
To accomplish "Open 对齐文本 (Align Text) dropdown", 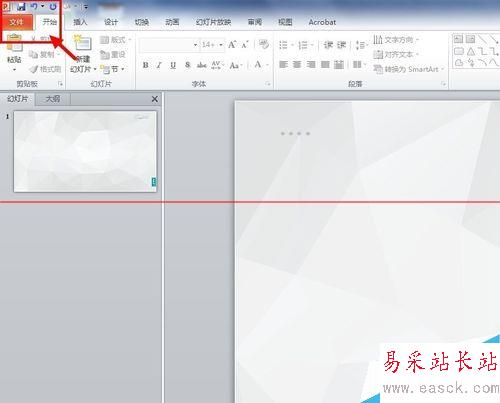I will pos(396,54).
